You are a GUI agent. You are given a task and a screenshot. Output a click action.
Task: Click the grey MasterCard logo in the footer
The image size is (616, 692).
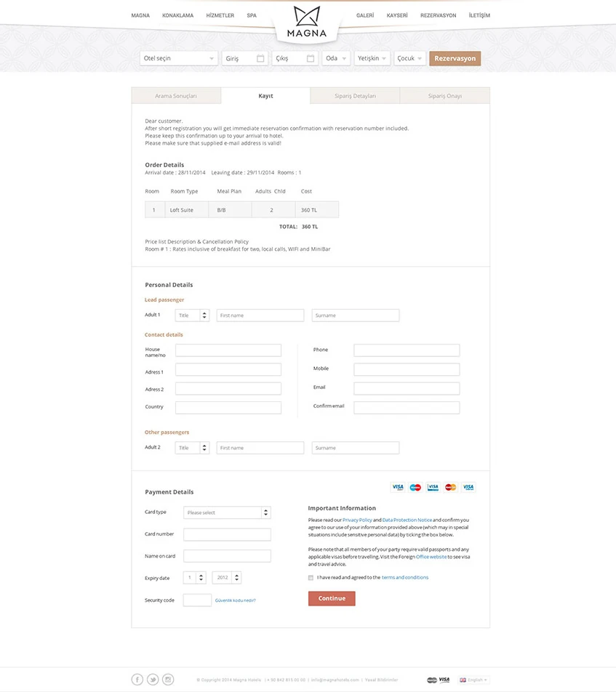[x=432, y=680]
